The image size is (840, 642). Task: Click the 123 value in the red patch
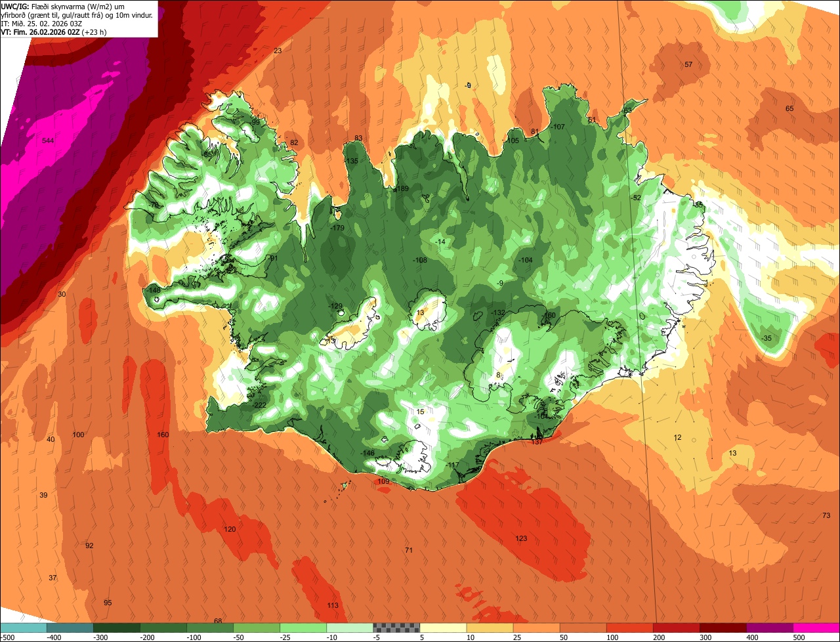click(521, 539)
